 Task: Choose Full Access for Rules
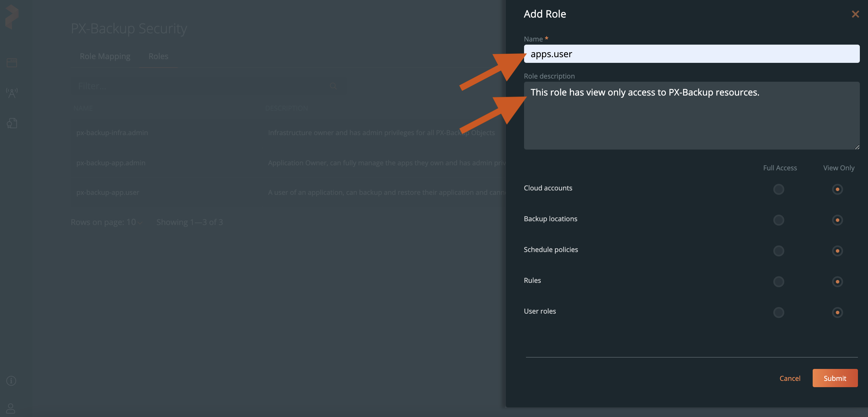778,282
